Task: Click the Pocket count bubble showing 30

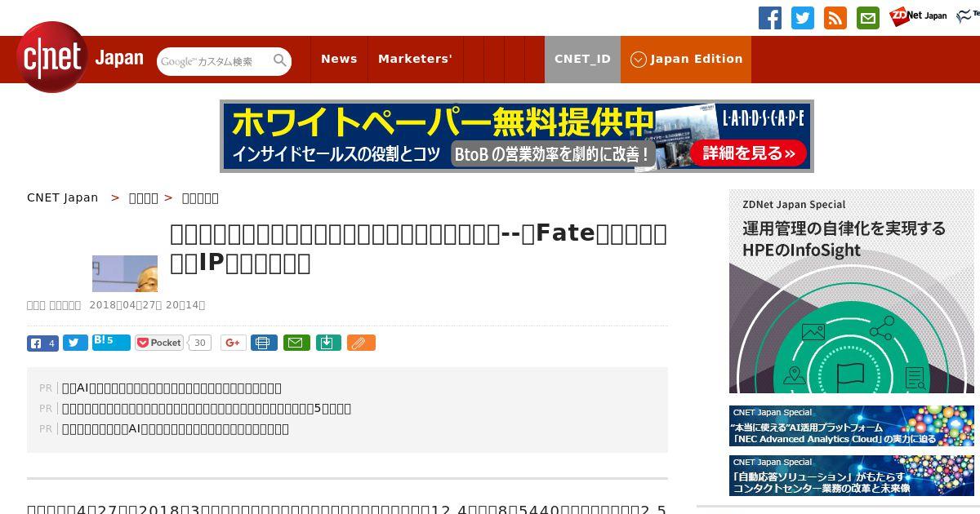Action: tap(200, 343)
